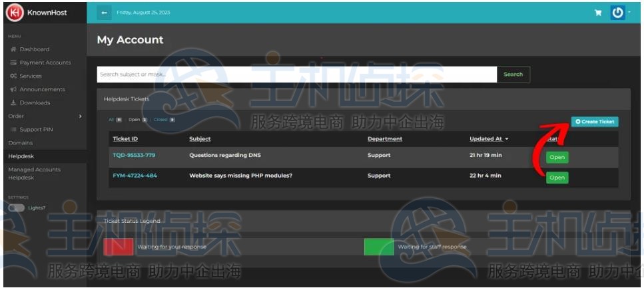Click '21 hr 19 min' updated time
This screenshot has width=644, height=290.
pyautogui.click(x=485, y=156)
